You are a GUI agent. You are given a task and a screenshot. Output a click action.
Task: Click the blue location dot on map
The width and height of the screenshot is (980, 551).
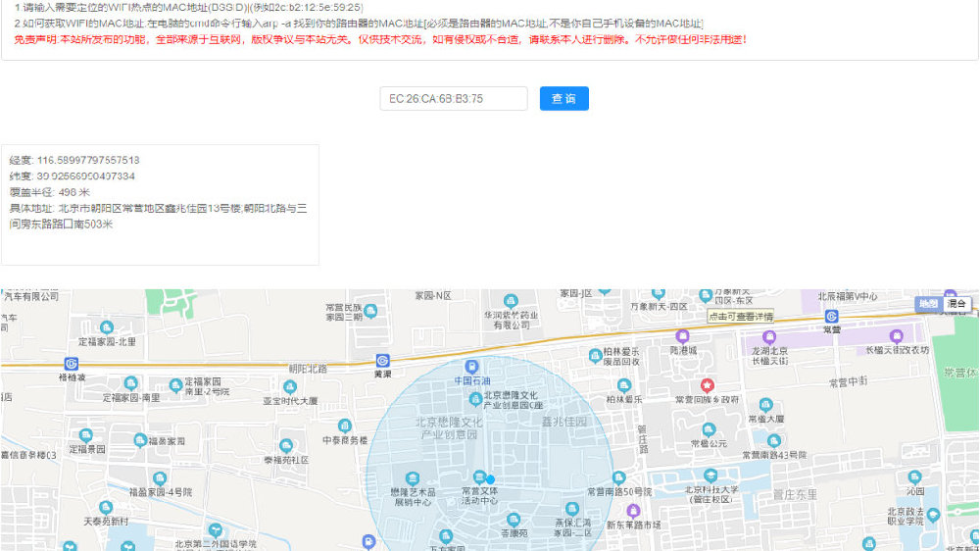490,479
